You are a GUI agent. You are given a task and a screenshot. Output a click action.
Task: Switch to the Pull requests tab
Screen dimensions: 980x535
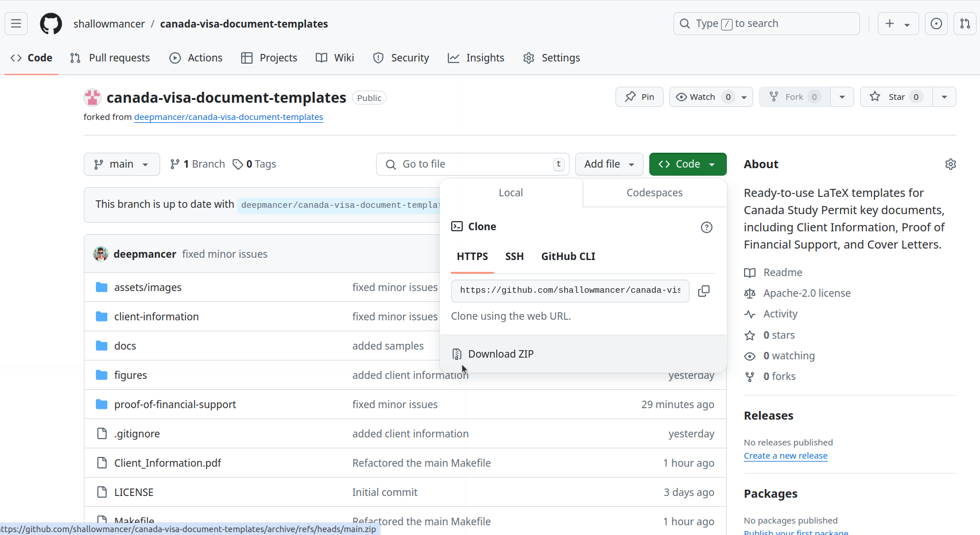point(110,58)
